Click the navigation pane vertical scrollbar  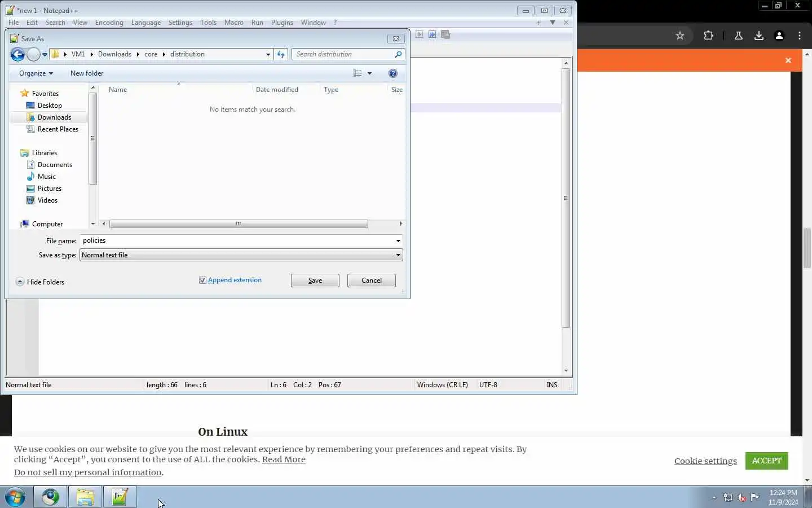pos(93,138)
